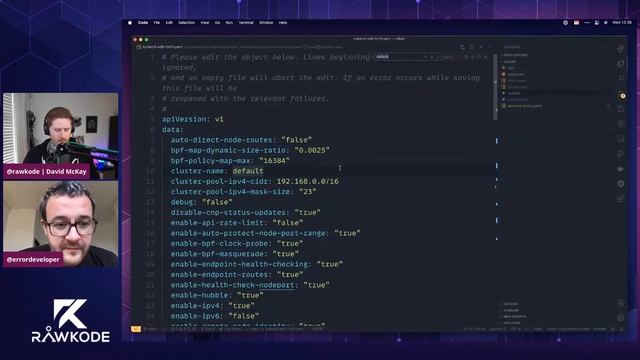640x360 pixels.
Task: Open the Window menu
Action: pos(266,23)
